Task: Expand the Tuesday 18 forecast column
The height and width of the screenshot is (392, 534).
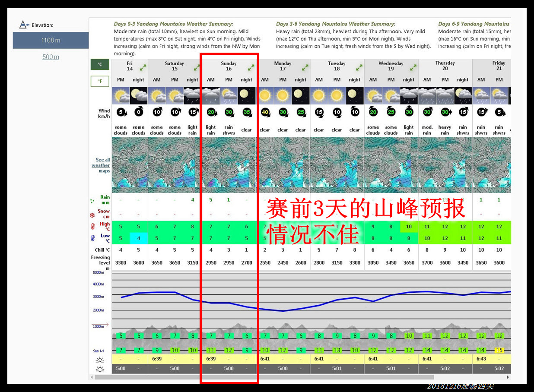Action: coord(359,67)
